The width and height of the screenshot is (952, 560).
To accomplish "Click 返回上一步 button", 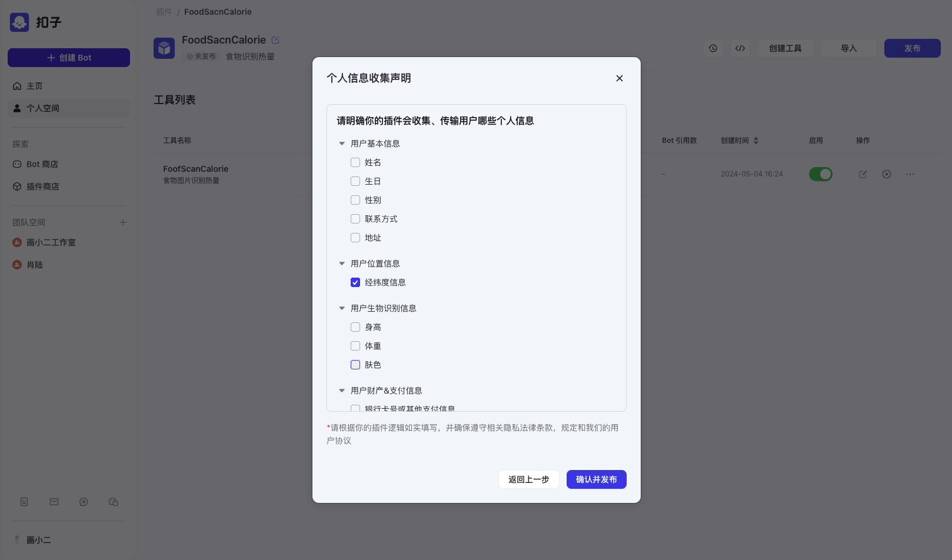I will pos(528,479).
